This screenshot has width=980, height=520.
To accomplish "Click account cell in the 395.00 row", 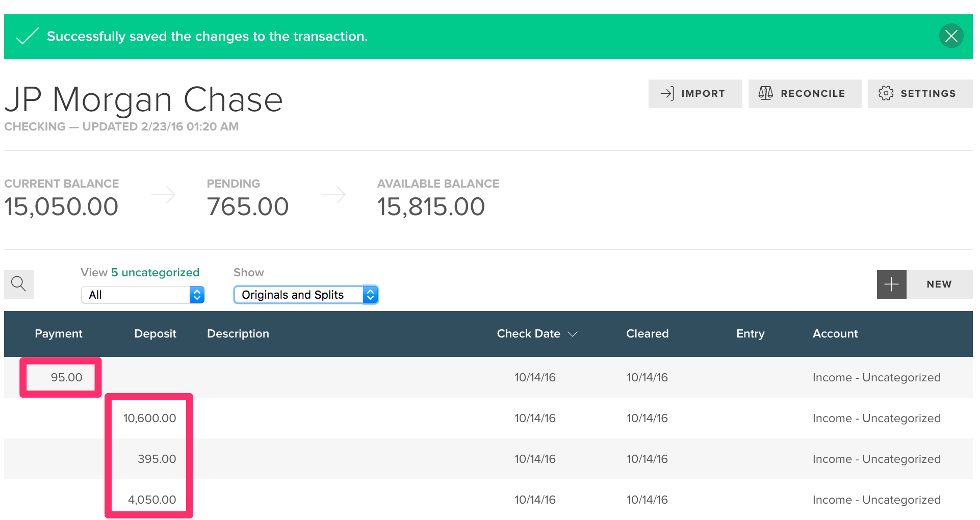I will click(876, 459).
